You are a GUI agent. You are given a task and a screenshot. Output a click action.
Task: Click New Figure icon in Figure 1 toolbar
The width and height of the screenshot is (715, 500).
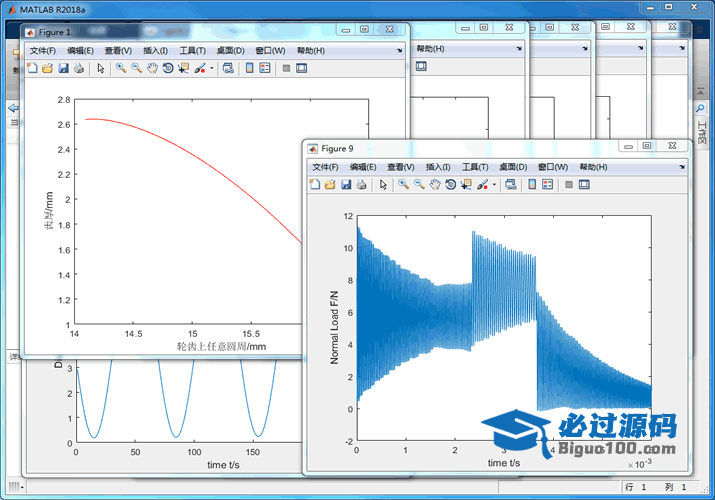tap(31, 68)
